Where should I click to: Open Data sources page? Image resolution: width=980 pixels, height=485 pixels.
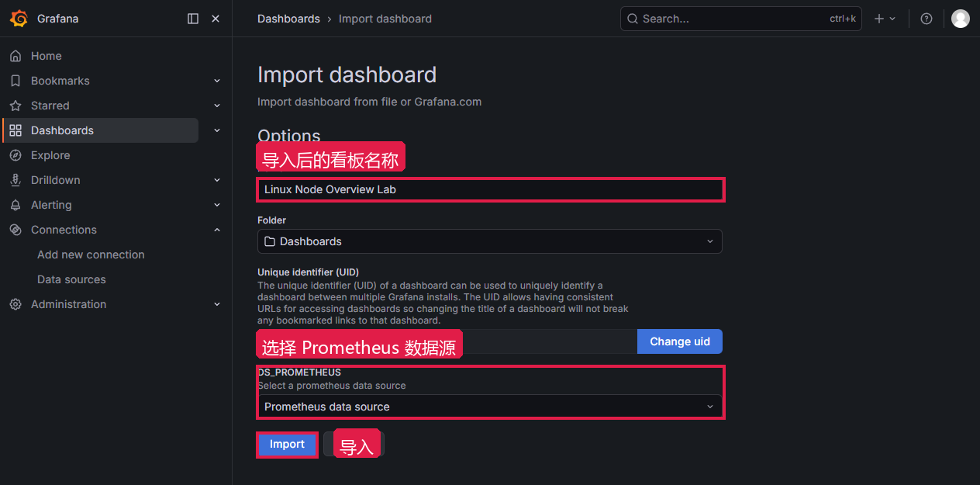pos(71,279)
